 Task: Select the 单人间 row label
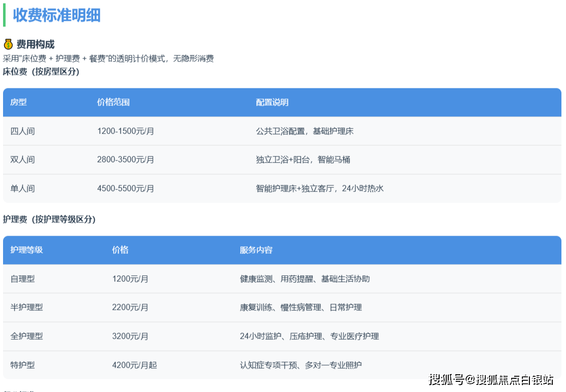pos(22,188)
